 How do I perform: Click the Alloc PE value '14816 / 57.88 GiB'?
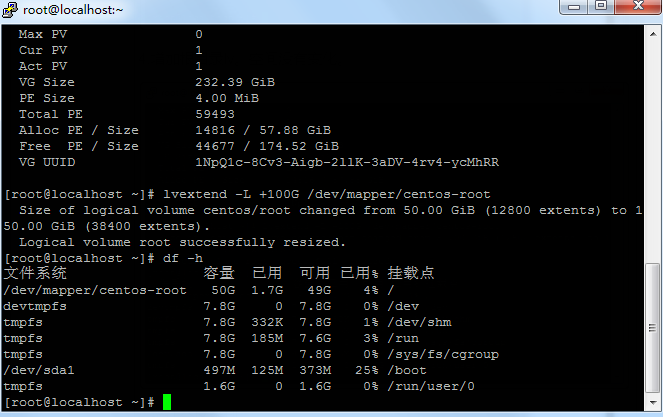click(263, 130)
